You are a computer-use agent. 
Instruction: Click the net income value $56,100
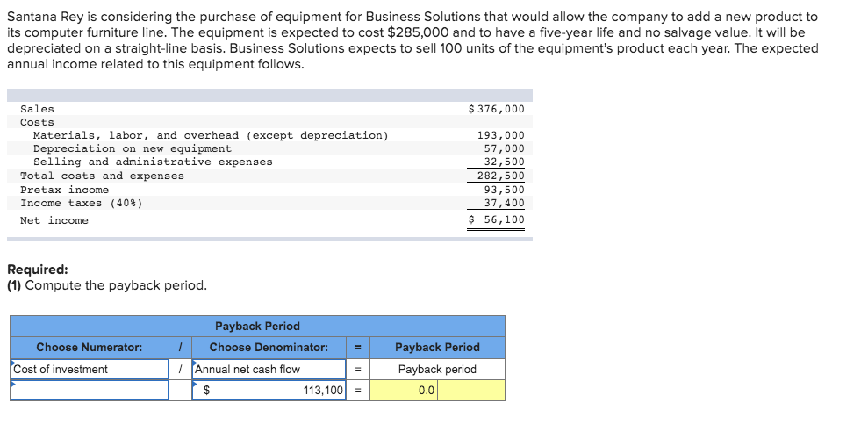pyautogui.click(x=496, y=219)
